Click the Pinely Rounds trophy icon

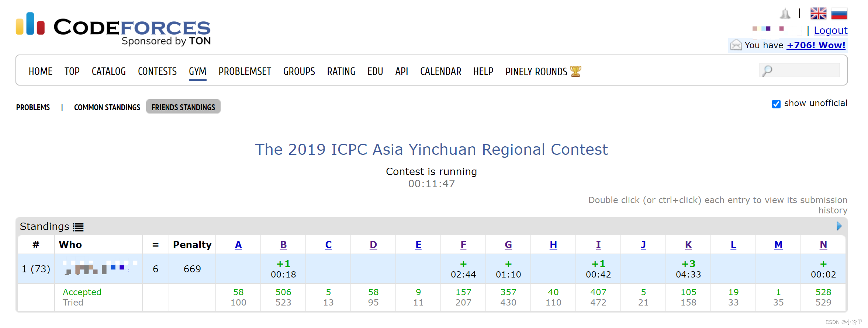tap(575, 71)
